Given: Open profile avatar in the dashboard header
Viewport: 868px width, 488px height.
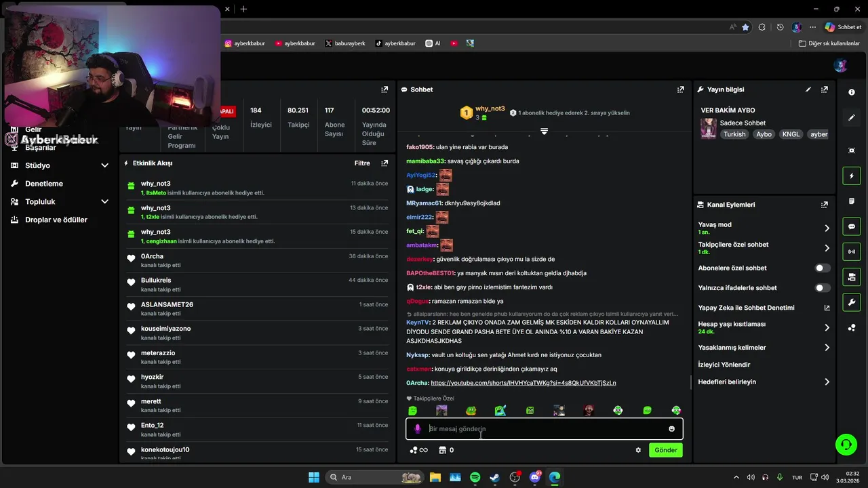Looking at the screenshot, I should click(x=841, y=66).
